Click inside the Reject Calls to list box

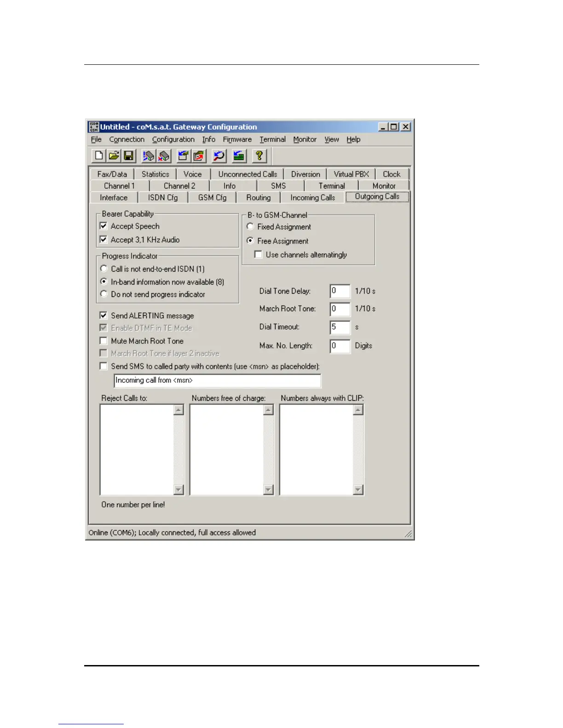137,449
